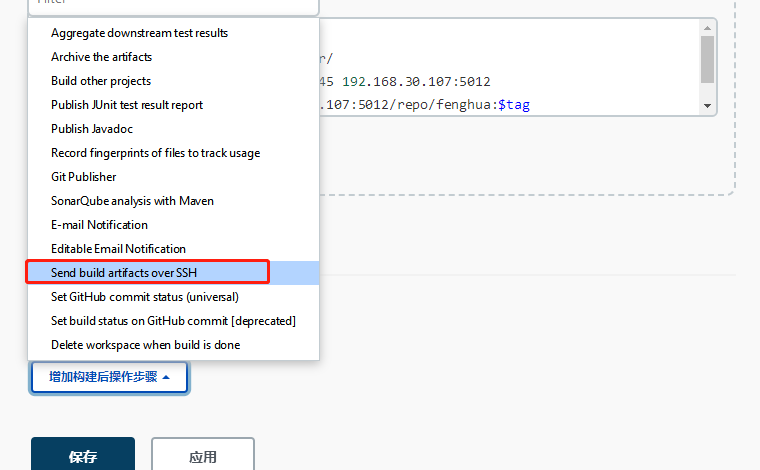Viewport: 760px width, 470px height.
Task: Click the $tag variable in script
Action: [514, 105]
